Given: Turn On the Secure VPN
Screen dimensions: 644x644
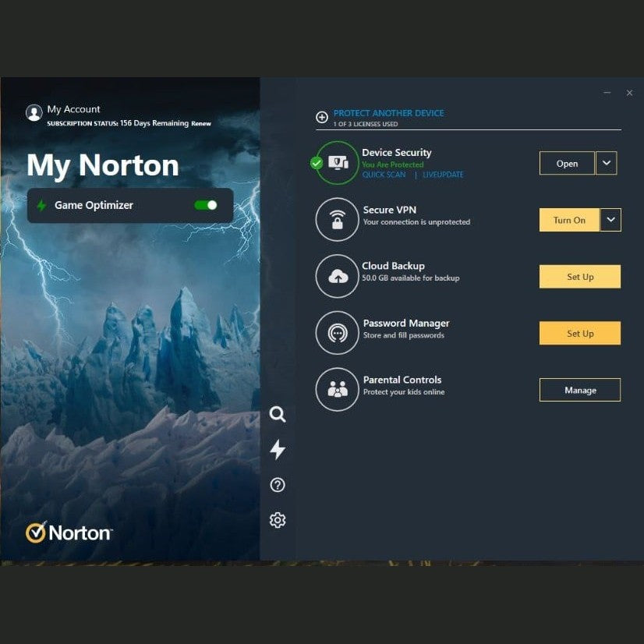Looking at the screenshot, I should click(x=569, y=220).
